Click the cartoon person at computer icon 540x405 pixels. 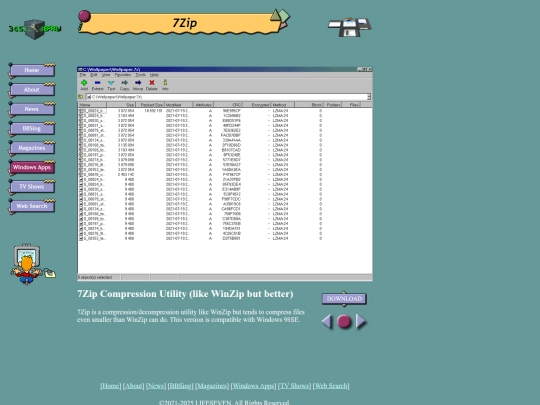pyautogui.click(x=33, y=264)
